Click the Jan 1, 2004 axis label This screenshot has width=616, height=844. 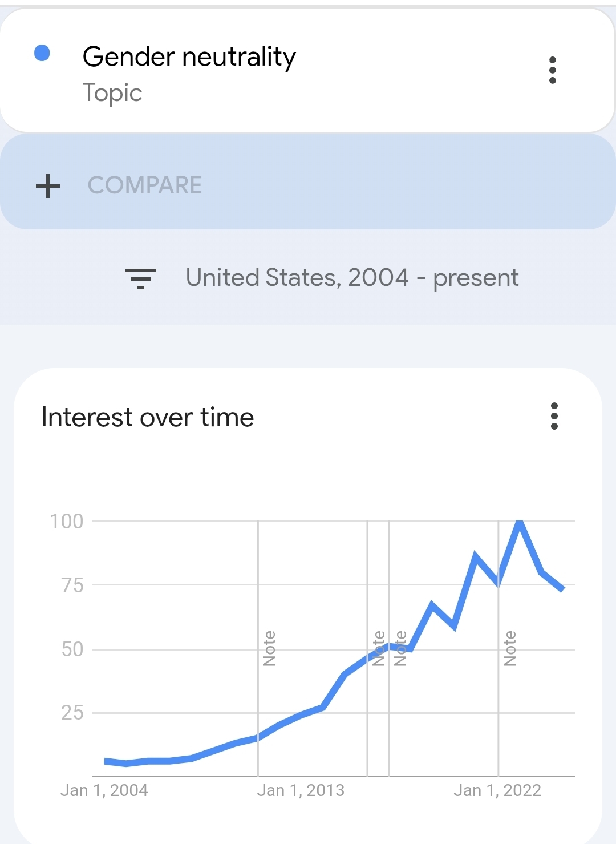click(104, 790)
